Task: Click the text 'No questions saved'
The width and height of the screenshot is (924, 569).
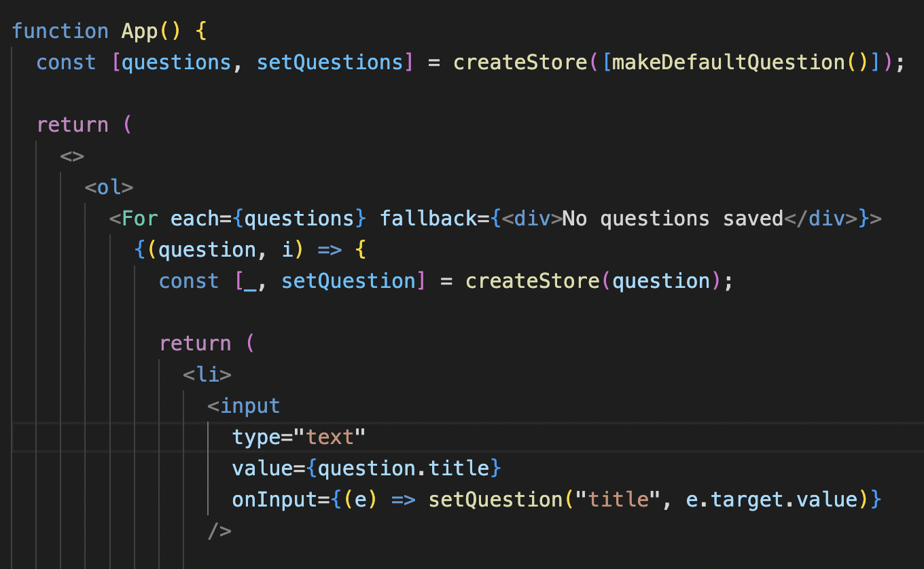Action: 674,219
